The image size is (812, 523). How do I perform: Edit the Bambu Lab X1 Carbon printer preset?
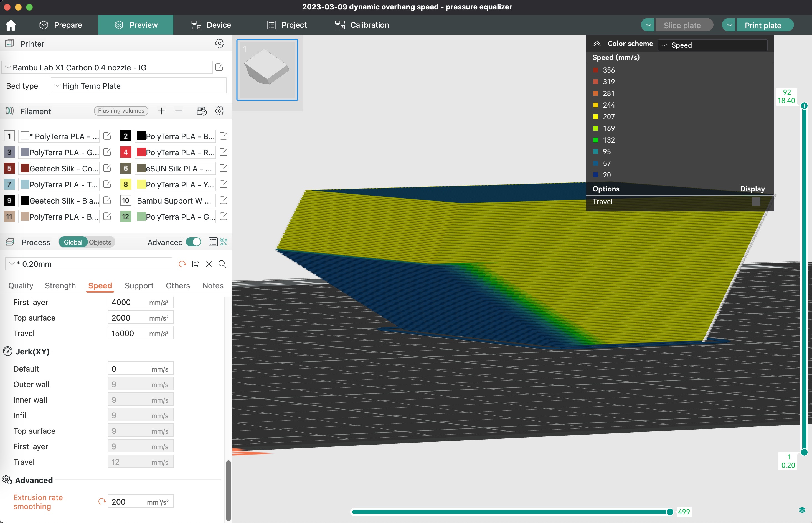pyautogui.click(x=219, y=67)
